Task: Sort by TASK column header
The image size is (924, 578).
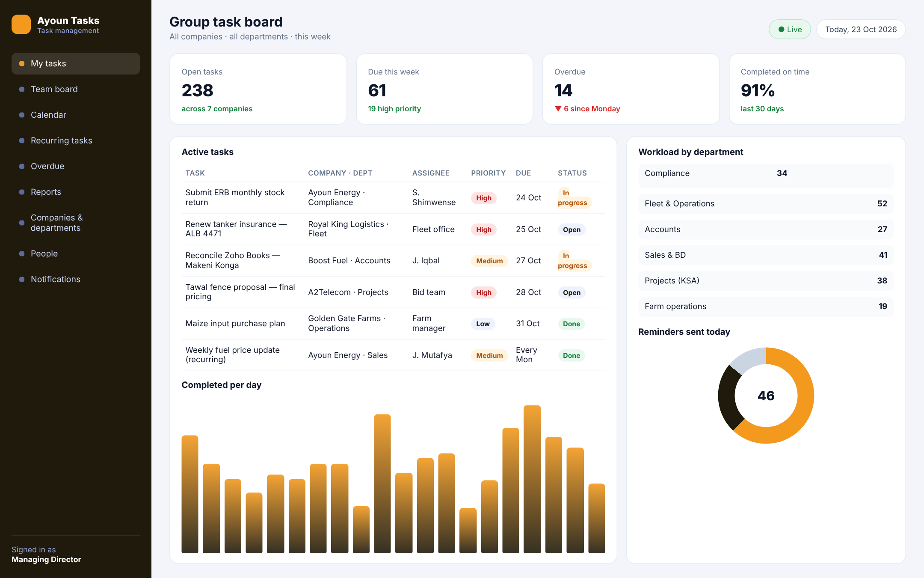Action: (195, 173)
